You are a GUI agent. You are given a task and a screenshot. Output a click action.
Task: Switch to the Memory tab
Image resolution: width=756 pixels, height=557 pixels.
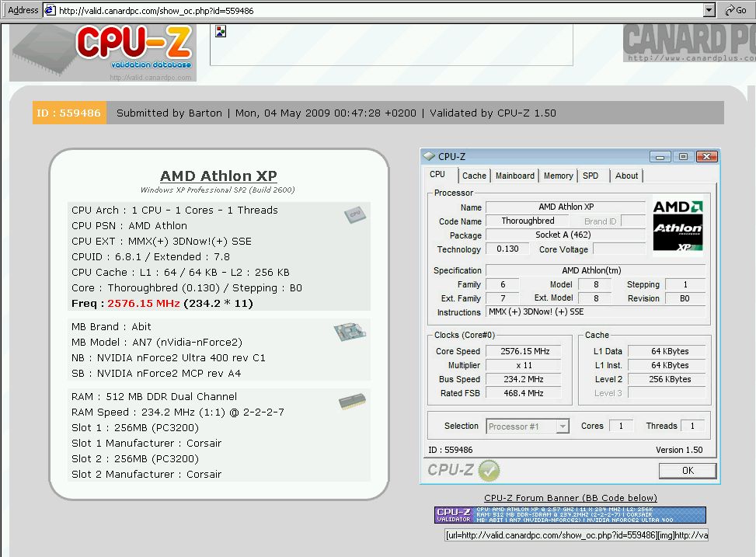click(559, 176)
